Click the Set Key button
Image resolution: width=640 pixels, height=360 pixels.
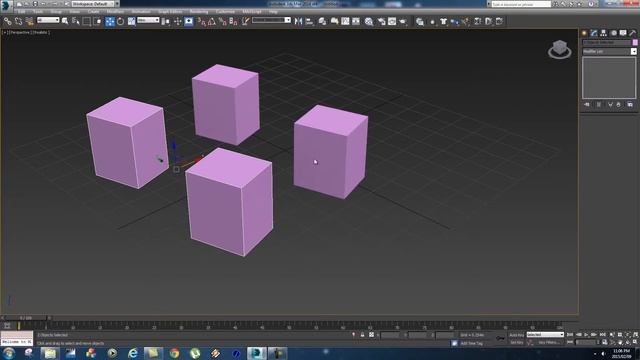tap(516, 342)
